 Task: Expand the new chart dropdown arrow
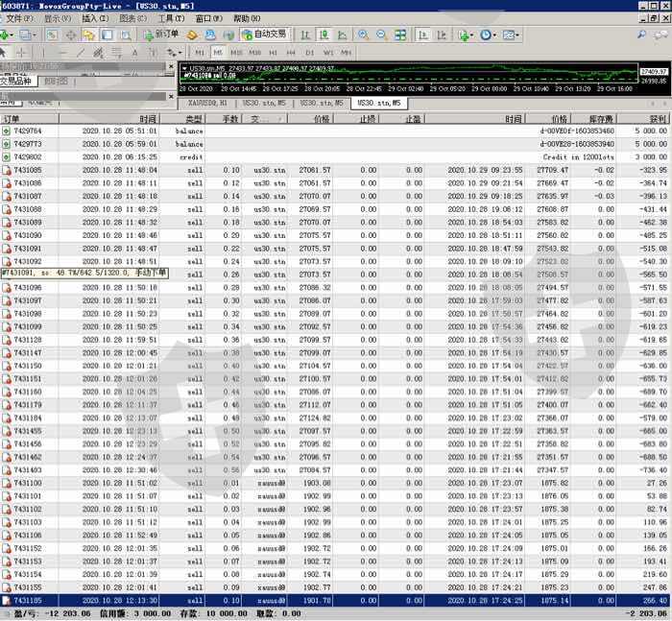click(x=11, y=35)
